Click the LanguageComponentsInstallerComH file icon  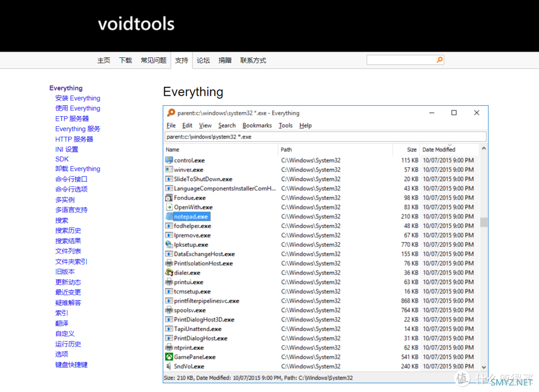pos(169,189)
